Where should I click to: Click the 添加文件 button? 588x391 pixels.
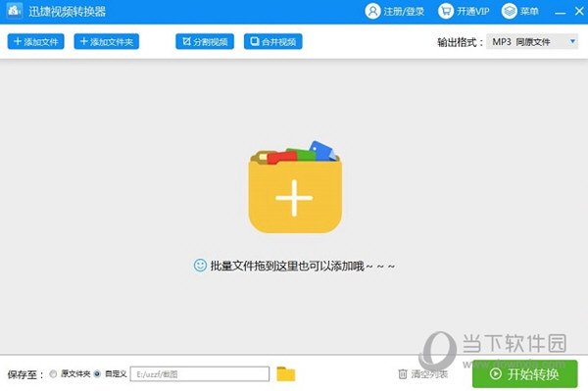tap(35, 41)
